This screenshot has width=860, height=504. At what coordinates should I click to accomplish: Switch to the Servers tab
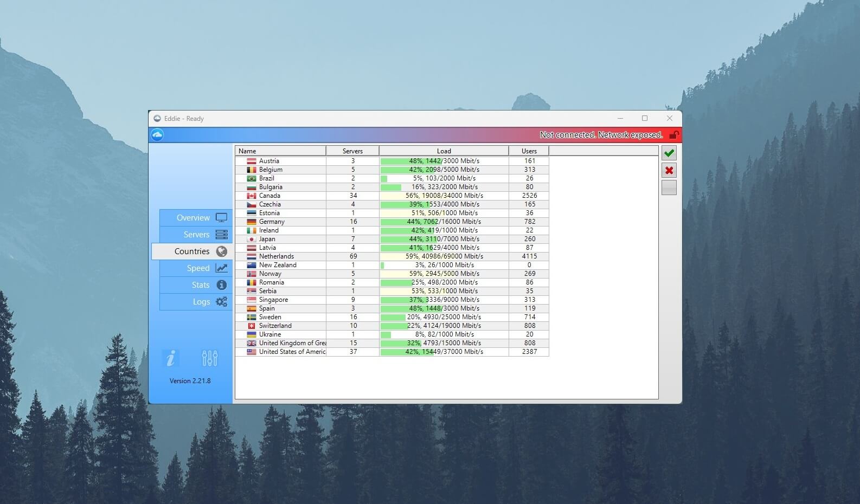coord(196,234)
